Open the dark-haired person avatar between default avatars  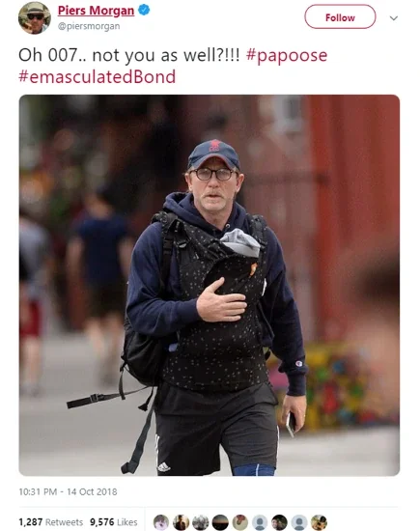[x=279, y=522]
